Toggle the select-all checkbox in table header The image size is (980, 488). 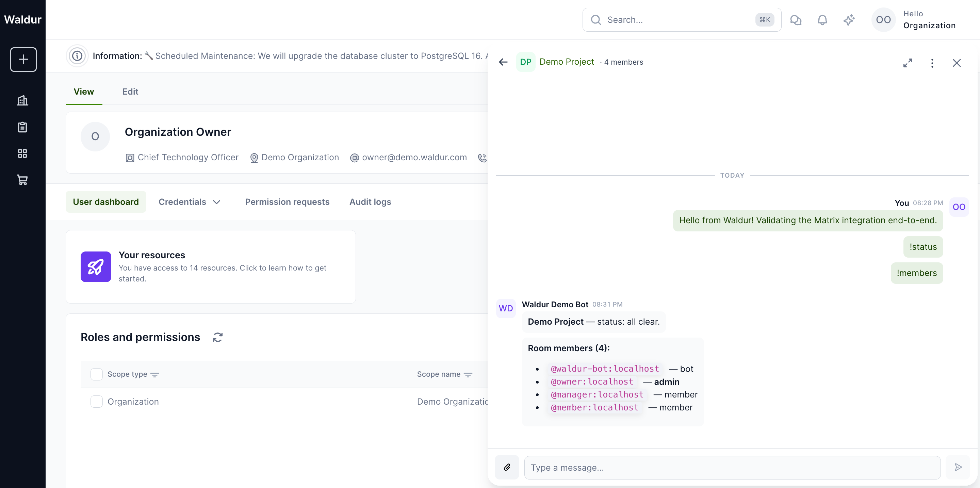pyautogui.click(x=97, y=374)
